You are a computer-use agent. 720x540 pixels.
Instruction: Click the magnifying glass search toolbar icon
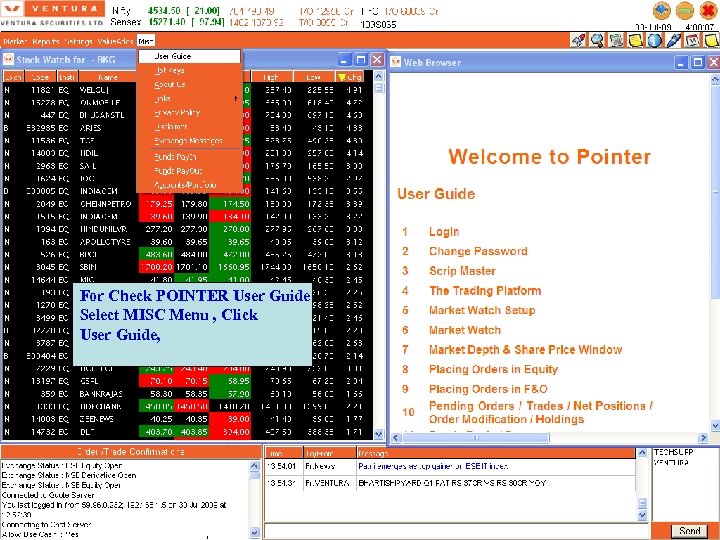597,40
